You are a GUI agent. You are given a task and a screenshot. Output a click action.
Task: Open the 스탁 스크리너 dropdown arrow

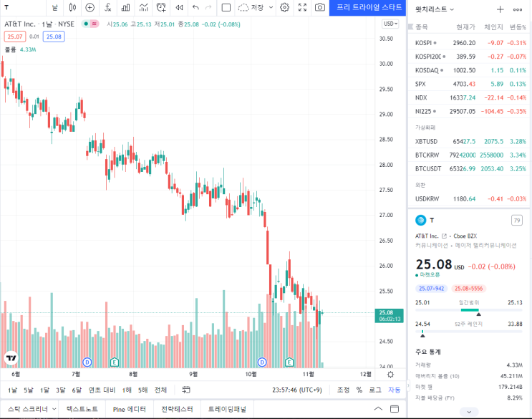[x=54, y=409]
